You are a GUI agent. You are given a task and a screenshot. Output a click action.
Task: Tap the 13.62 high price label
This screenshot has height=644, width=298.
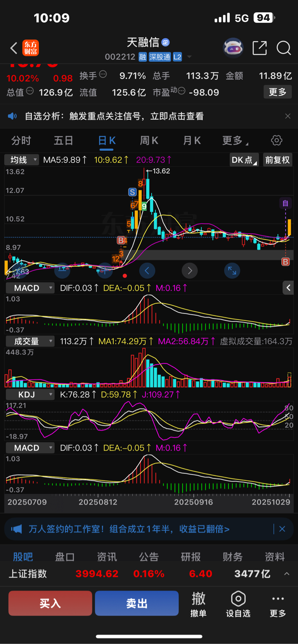click(161, 171)
